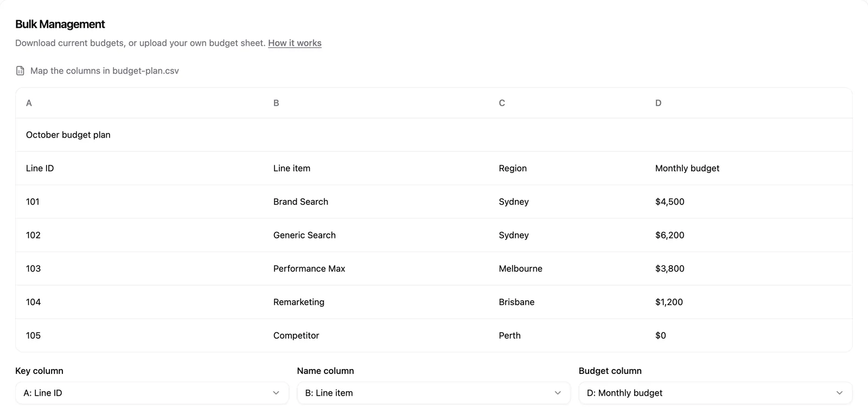Click the chevron in Key column selector
The height and width of the screenshot is (407, 868).
276,393
